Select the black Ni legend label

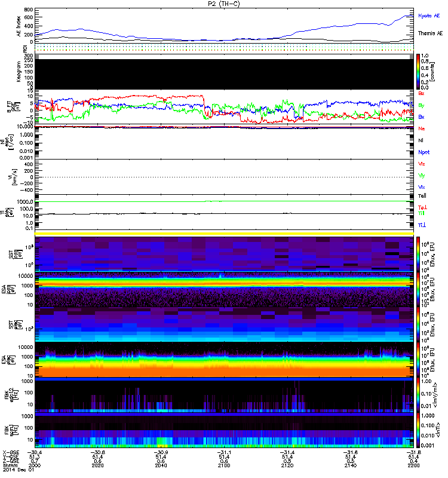pos(421,140)
